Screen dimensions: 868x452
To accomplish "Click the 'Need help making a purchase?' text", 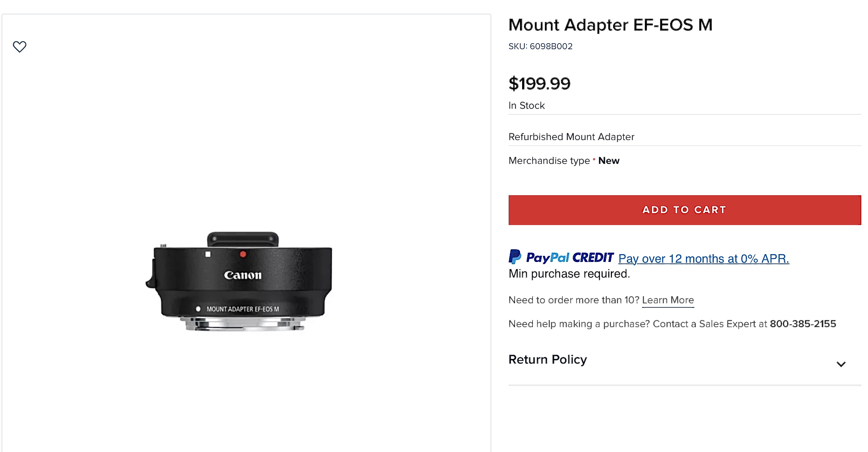I will pyautogui.click(x=579, y=324).
